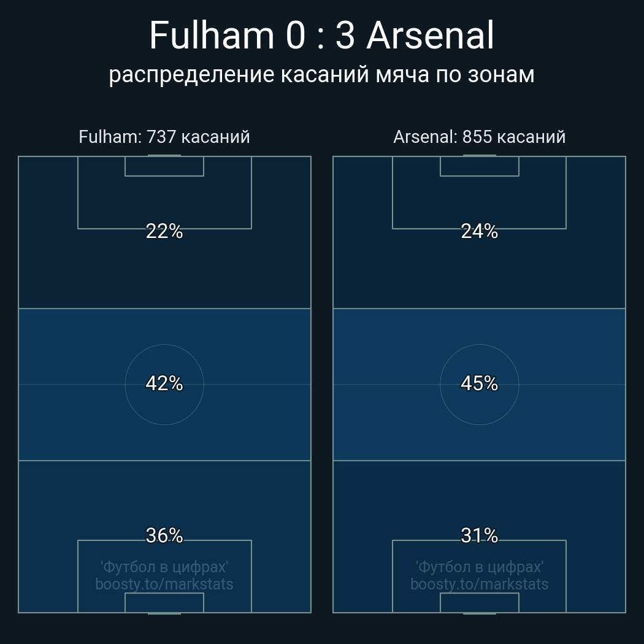Select the 'Arsenal: 855 касаний' heading
This screenshot has height=644, width=644.
point(479,137)
